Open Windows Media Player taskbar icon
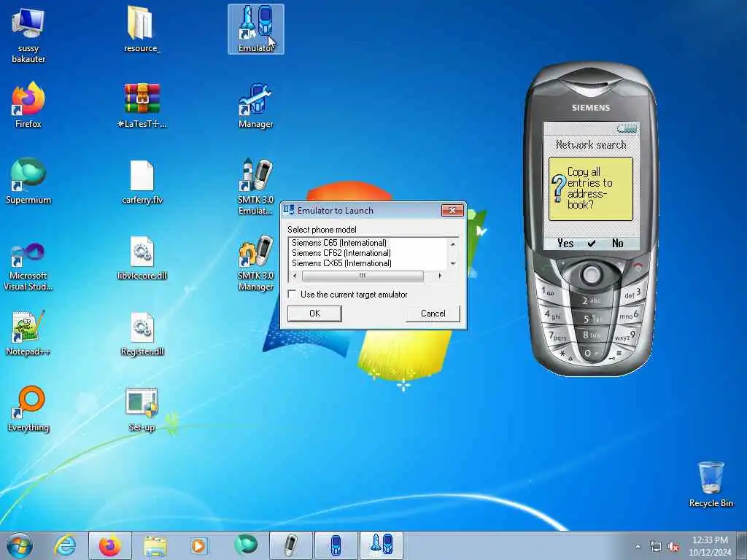The width and height of the screenshot is (747, 560). 198,545
